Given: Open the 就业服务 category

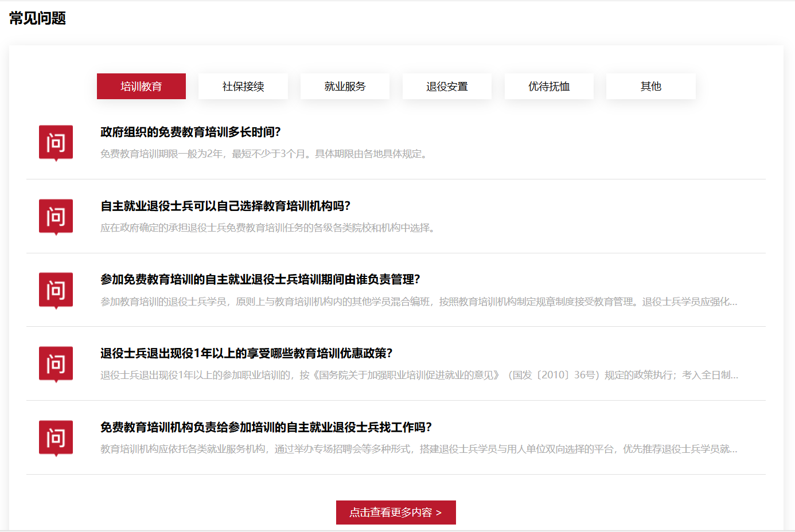Looking at the screenshot, I should coord(345,86).
